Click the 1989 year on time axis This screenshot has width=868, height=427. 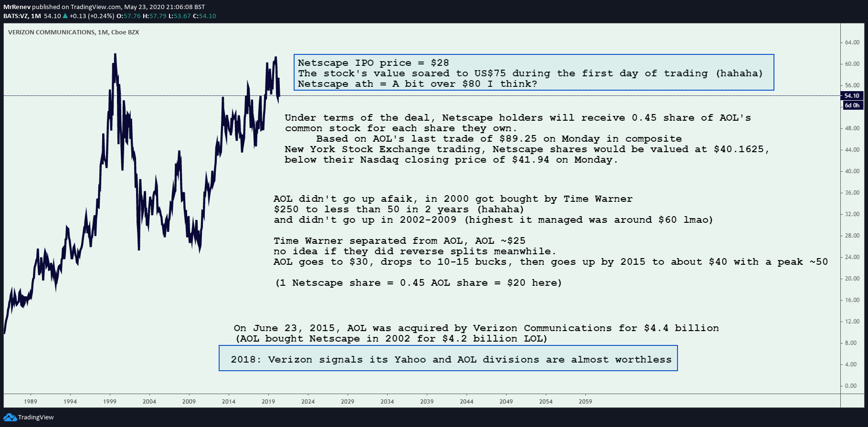[31, 402]
